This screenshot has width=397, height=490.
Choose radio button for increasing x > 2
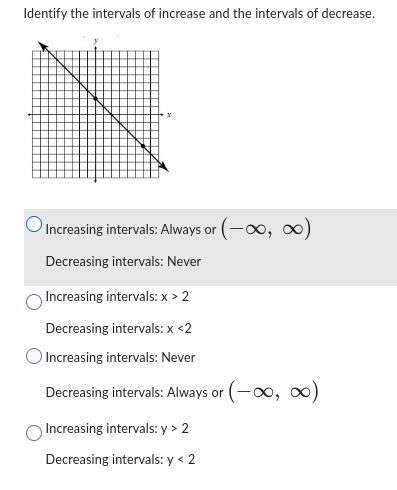pos(34,302)
